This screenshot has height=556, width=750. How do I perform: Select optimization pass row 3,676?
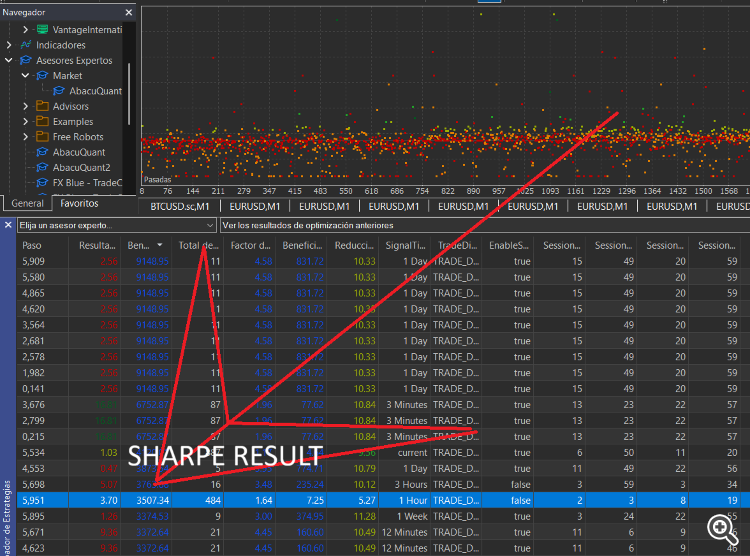point(383,405)
